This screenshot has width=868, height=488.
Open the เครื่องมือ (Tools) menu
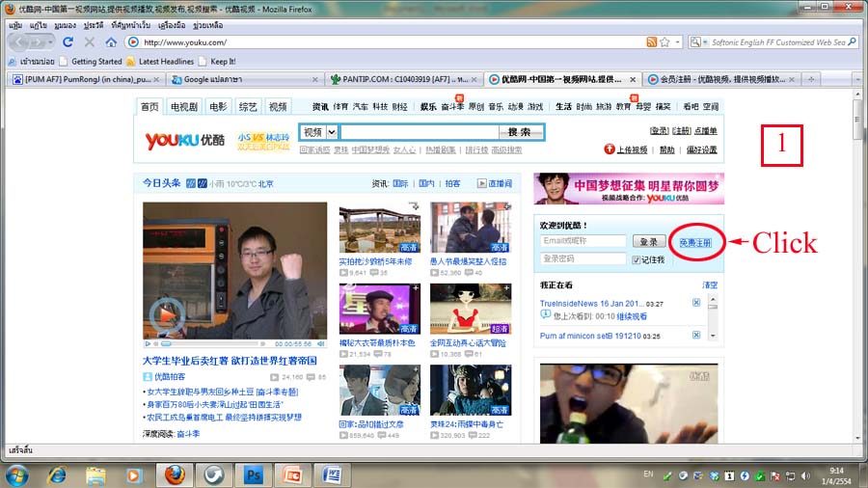pyautogui.click(x=172, y=25)
